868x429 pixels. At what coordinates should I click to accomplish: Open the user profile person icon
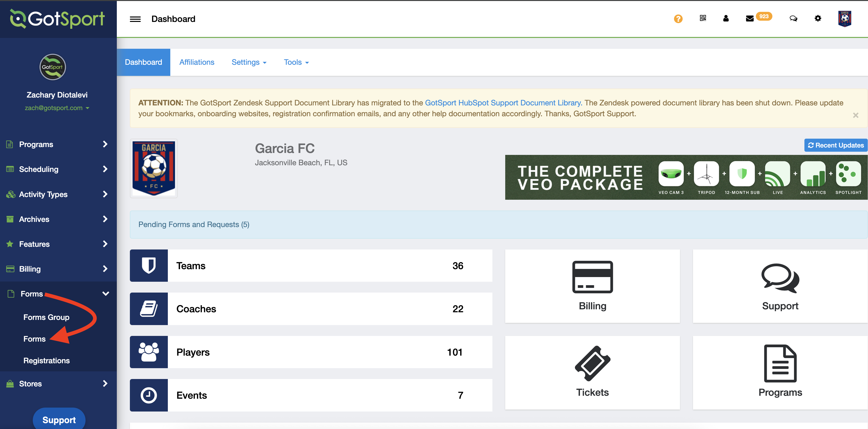pos(726,18)
